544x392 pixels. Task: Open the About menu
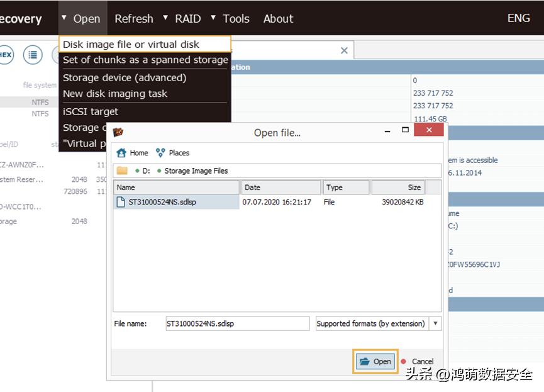(278, 18)
